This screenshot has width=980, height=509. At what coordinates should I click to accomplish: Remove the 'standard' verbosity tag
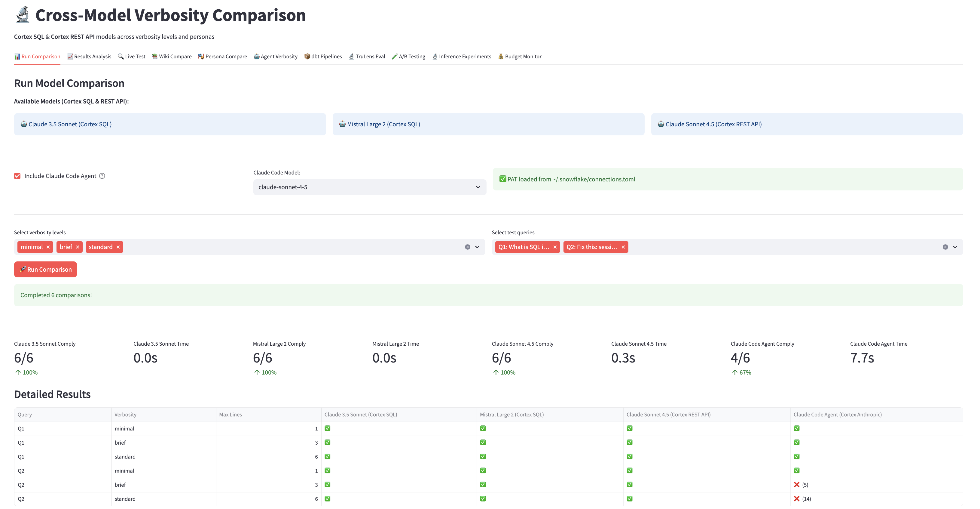[118, 247]
